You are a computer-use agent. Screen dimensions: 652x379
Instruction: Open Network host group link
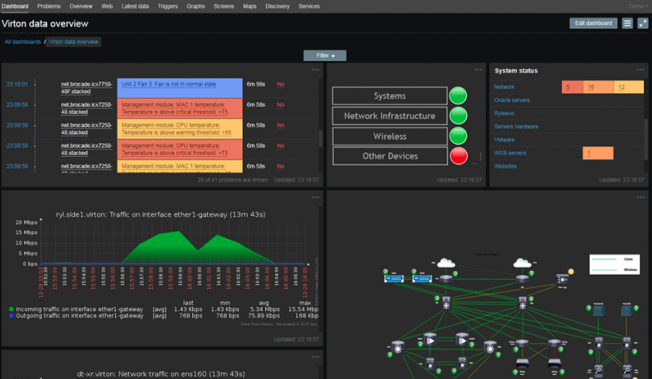pyautogui.click(x=504, y=87)
